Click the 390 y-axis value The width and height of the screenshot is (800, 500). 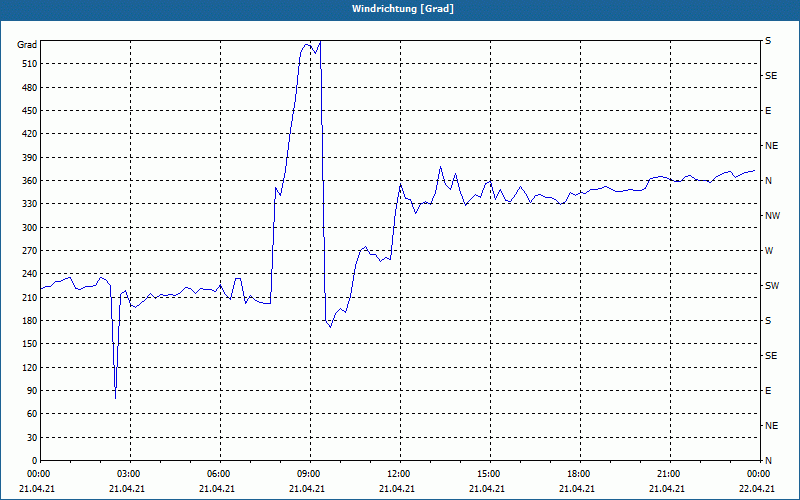click(x=29, y=158)
